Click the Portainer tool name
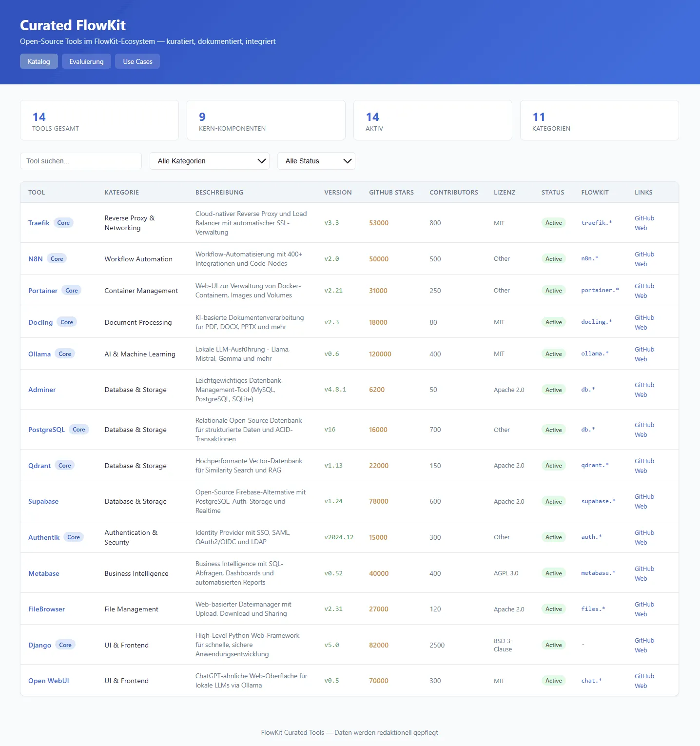The height and width of the screenshot is (746, 700). (x=43, y=291)
